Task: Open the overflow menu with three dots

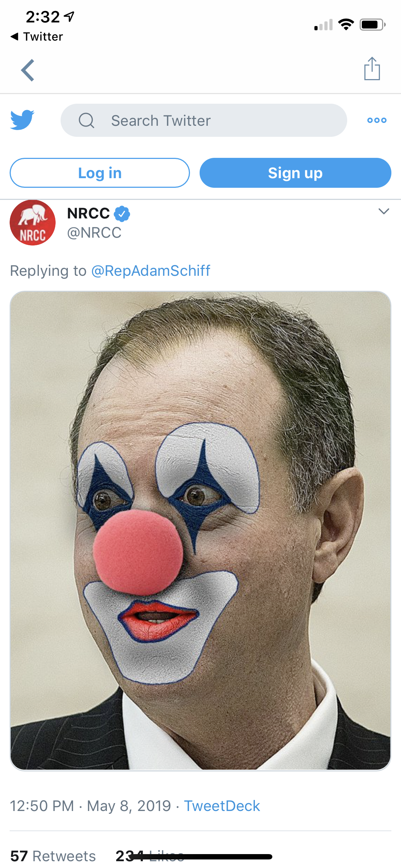Action: 376,120
